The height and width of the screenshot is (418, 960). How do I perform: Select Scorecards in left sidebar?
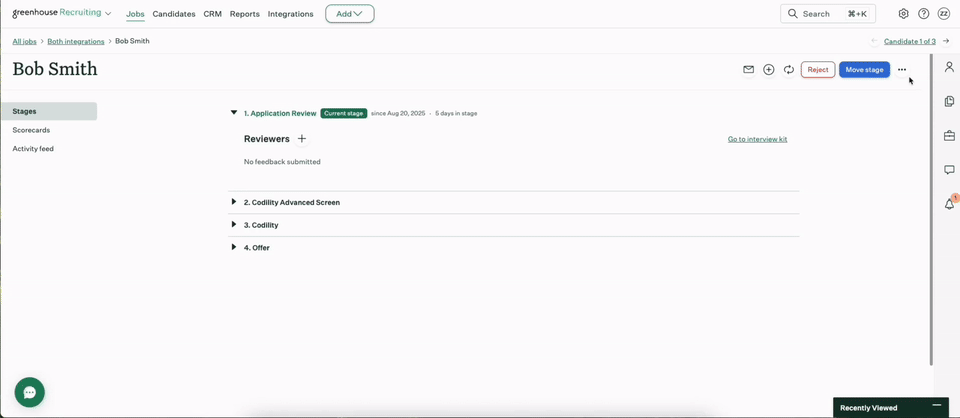tap(31, 130)
